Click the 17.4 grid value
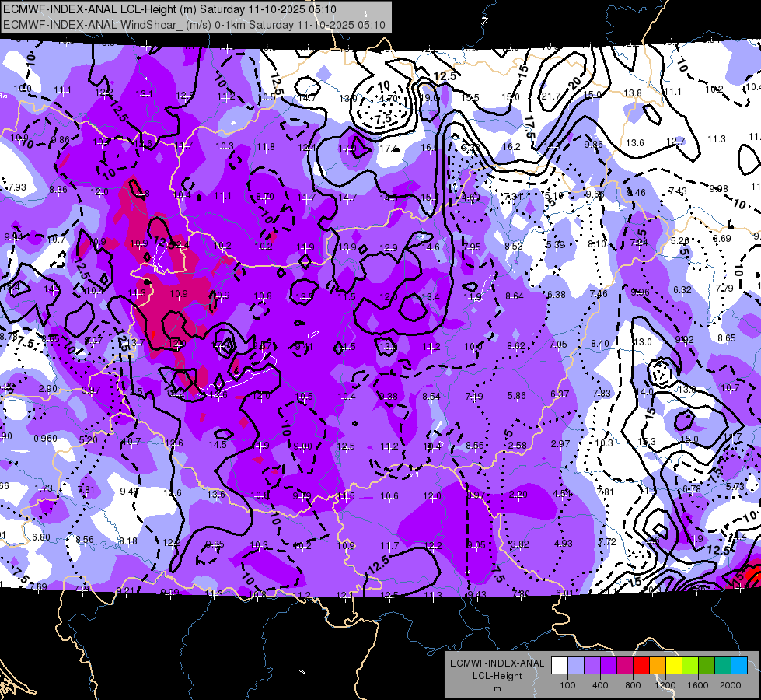This screenshot has width=761, height=700. pyautogui.click(x=389, y=148)
